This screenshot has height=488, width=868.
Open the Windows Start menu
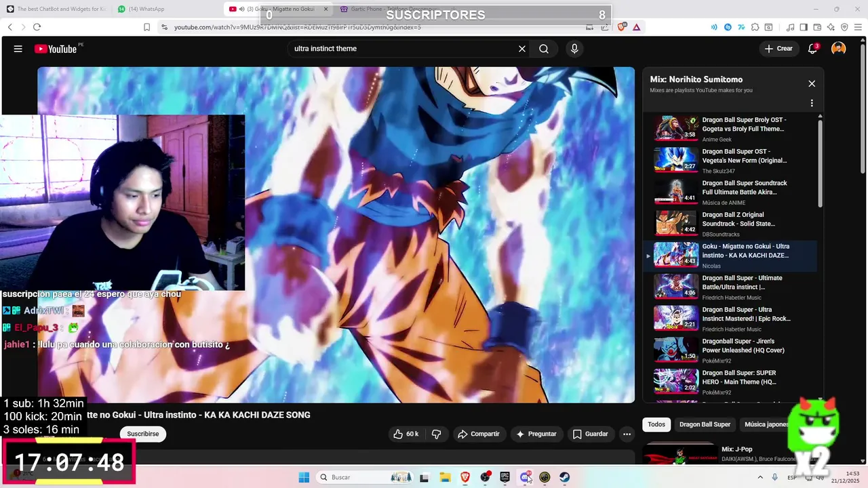tap(304, 477)
